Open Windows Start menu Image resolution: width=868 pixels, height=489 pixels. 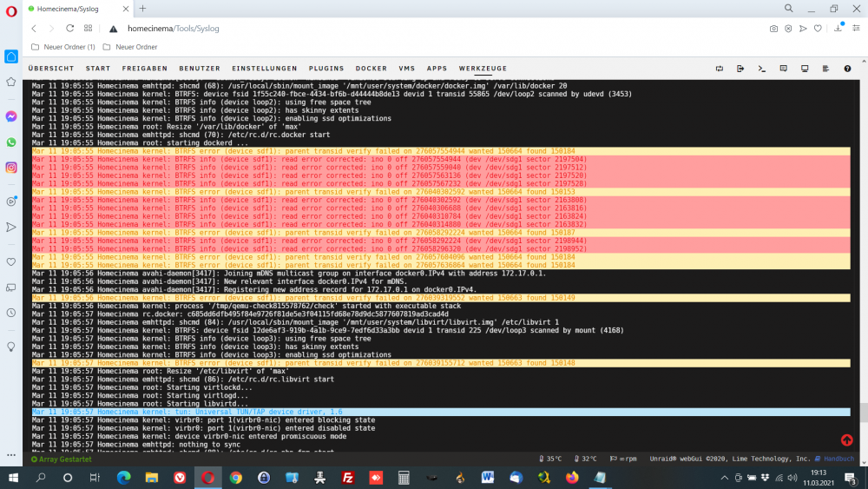tap(13, 478)
